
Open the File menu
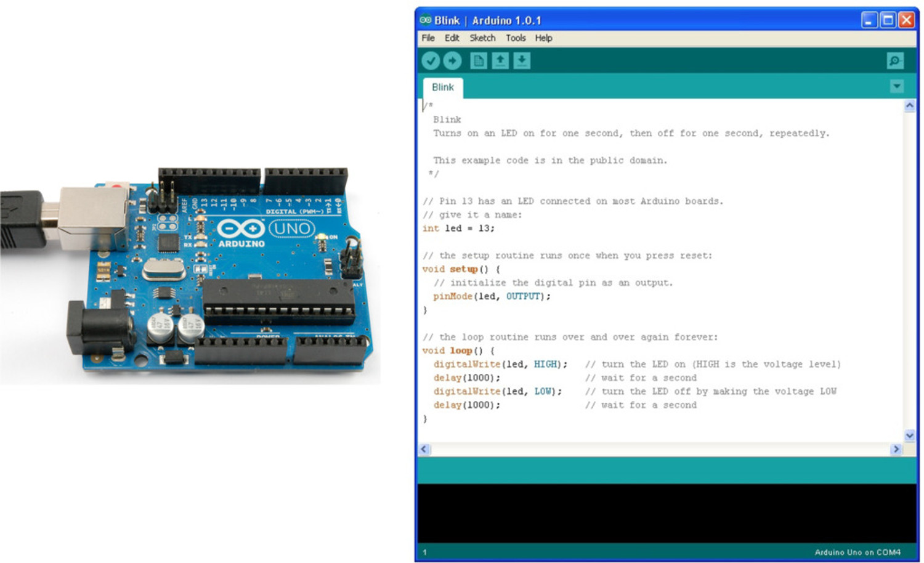click(428, 38)
